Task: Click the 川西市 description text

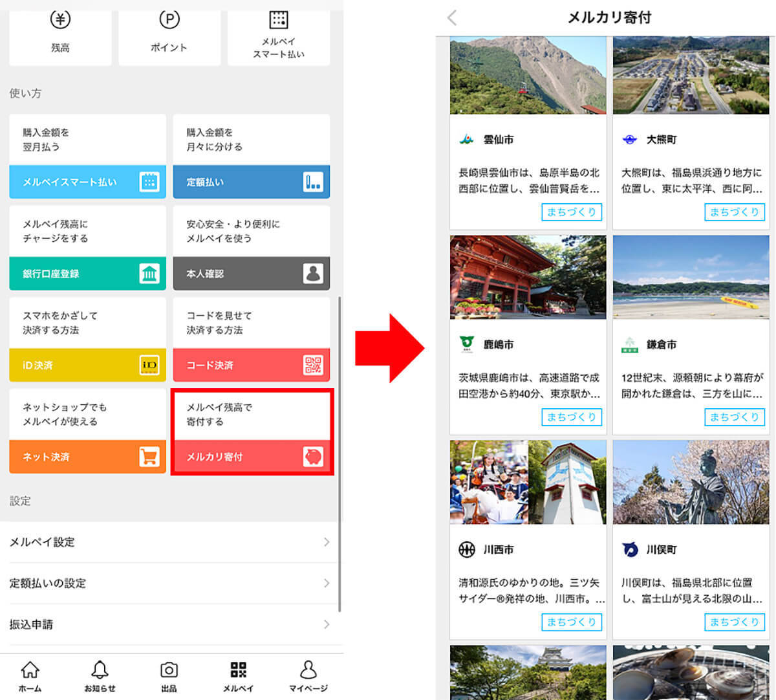Action: (x=531, y=590)
